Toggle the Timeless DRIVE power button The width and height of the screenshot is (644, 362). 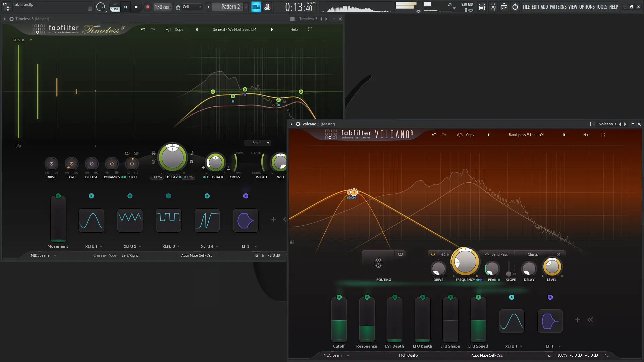pos(51,164)
